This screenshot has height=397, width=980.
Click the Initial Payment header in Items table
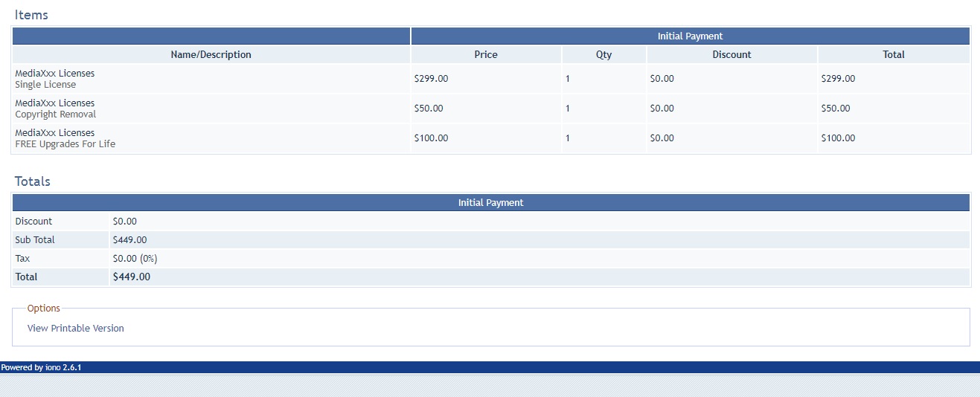[x=691, y=36]
